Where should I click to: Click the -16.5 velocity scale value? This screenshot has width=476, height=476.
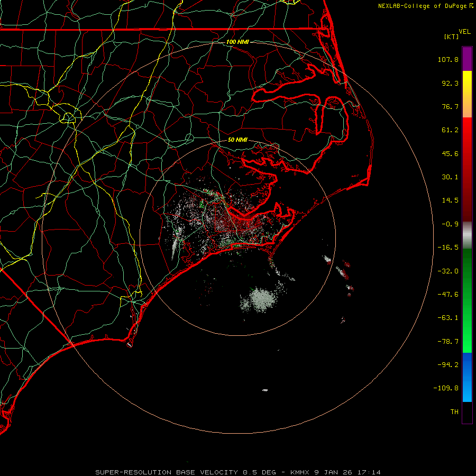point(448,248)
